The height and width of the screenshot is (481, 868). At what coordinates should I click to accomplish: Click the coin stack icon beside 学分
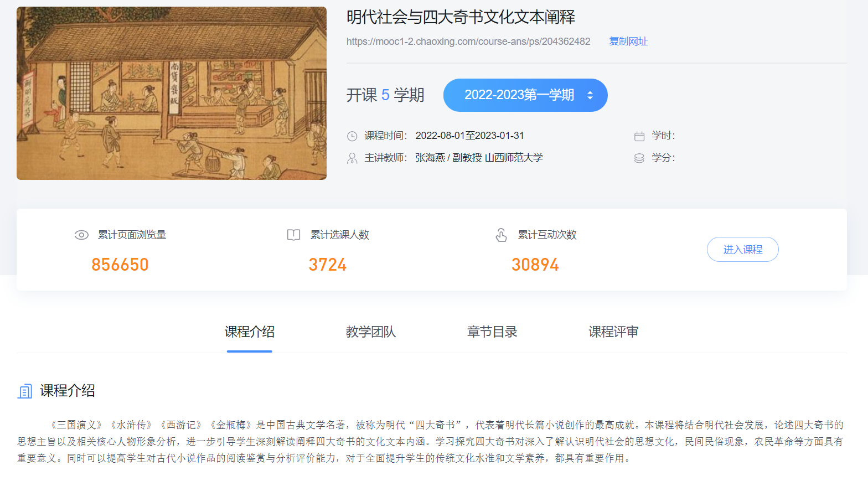coord(639,158)
